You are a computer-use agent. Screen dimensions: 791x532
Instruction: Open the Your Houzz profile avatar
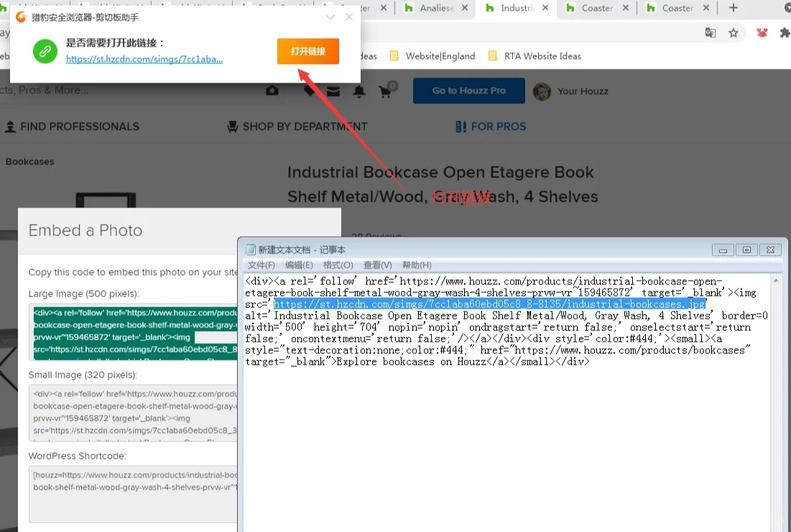click(x=542, y=91)
